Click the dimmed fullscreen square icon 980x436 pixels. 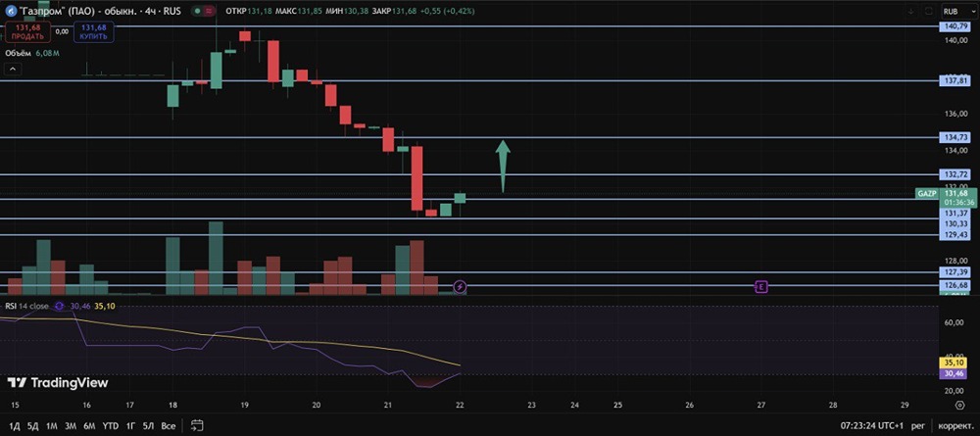(929, 11)
